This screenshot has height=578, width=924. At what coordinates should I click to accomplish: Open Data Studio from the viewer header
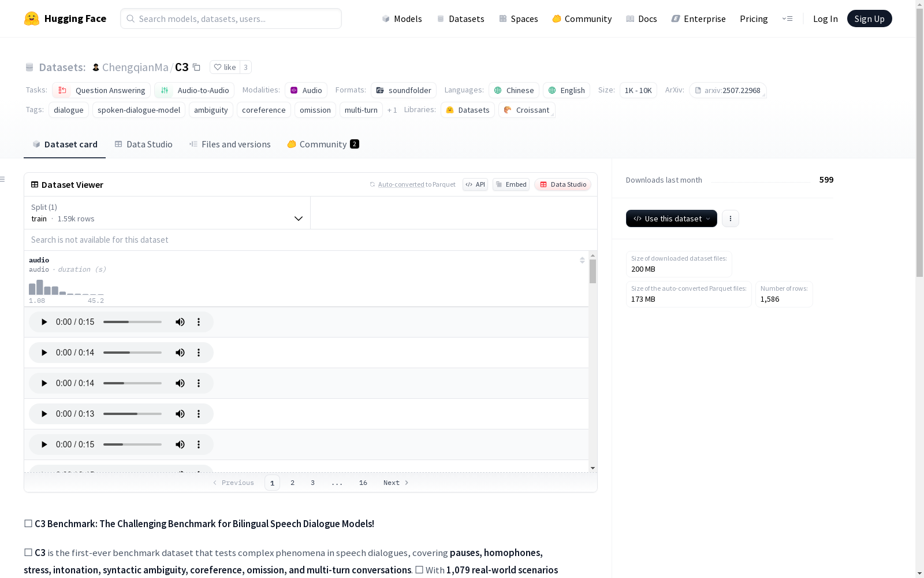click(x=562, y=184)
